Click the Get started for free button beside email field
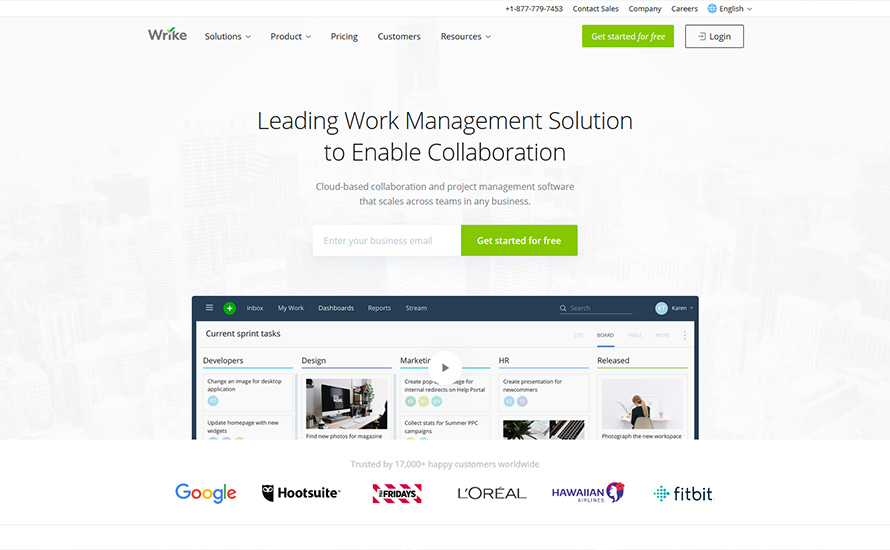 [x=519, y=240]
